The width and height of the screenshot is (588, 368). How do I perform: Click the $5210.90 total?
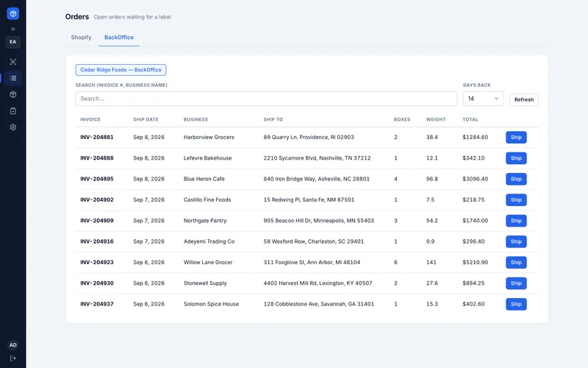(475, 262)
